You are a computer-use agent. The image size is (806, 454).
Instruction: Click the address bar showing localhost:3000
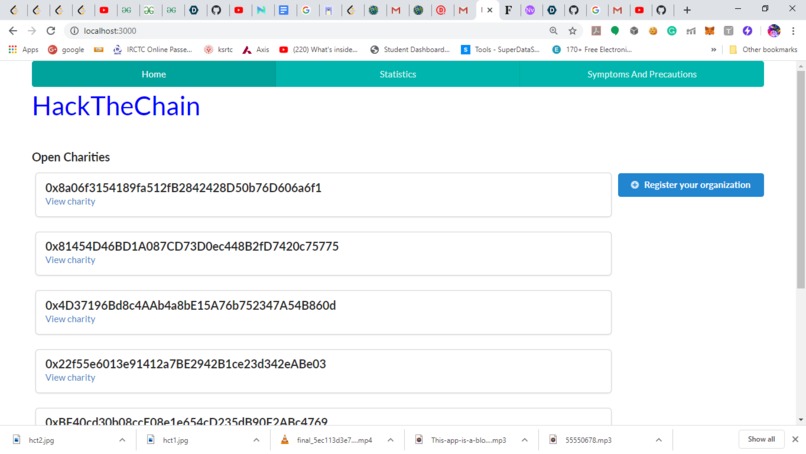(x=308, y=31)
